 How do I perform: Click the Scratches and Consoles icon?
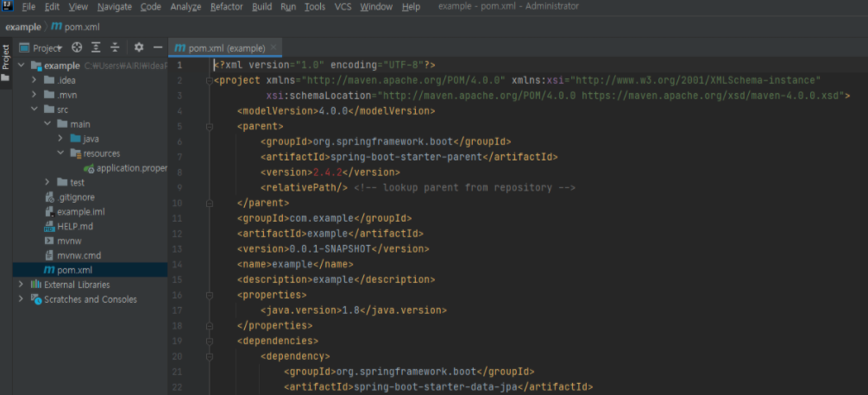[x=36, y=299]
